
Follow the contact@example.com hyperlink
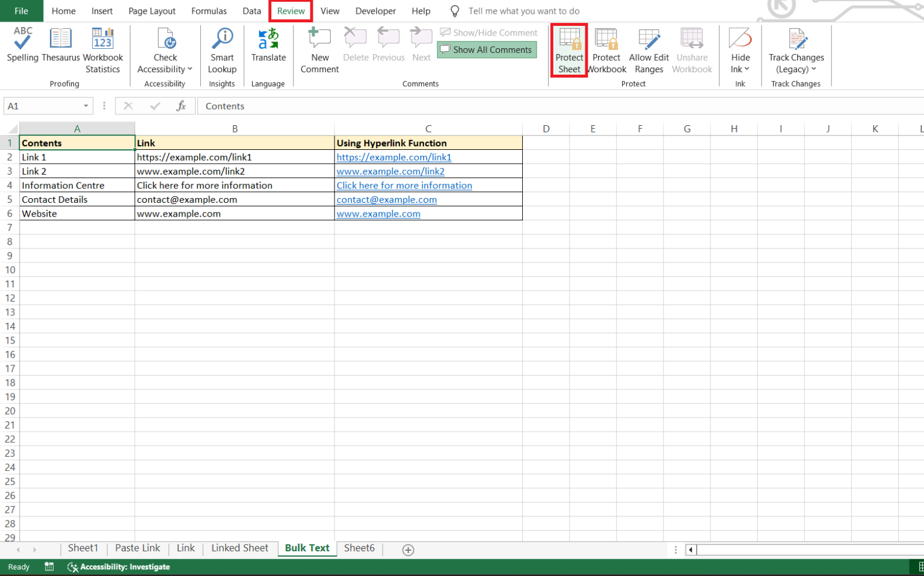click(386, 199)
